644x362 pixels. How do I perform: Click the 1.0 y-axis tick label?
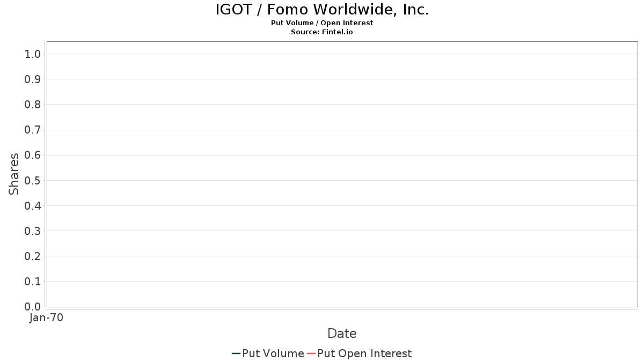(x=33, y=54)
